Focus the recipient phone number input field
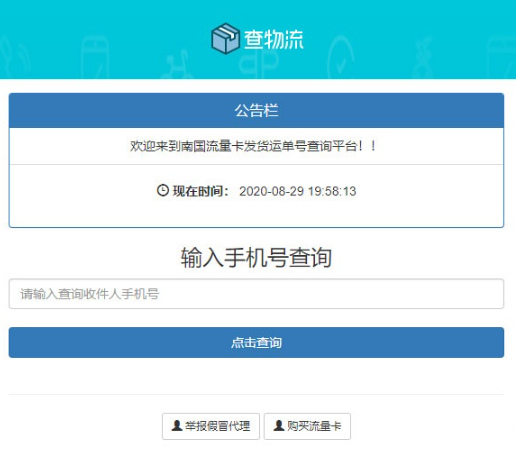Viewport: 516px width, 453px height. 256,294
